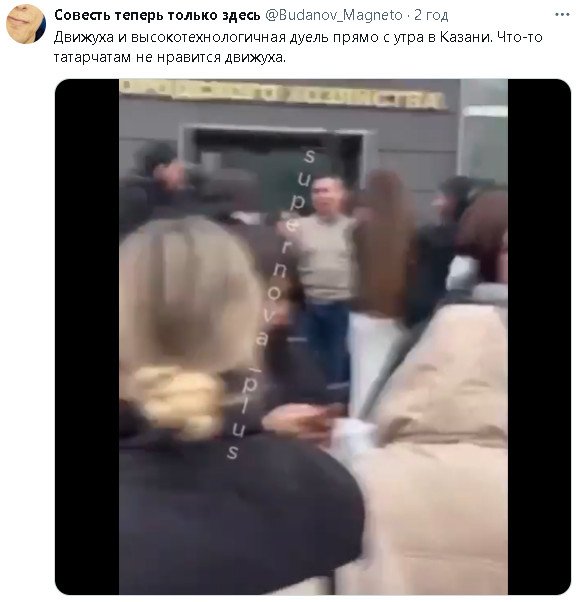This screenshot has height=602, width=586.
Task: Click the line татарчатам не нравится движуха
Action: click(x=170, y=58)
